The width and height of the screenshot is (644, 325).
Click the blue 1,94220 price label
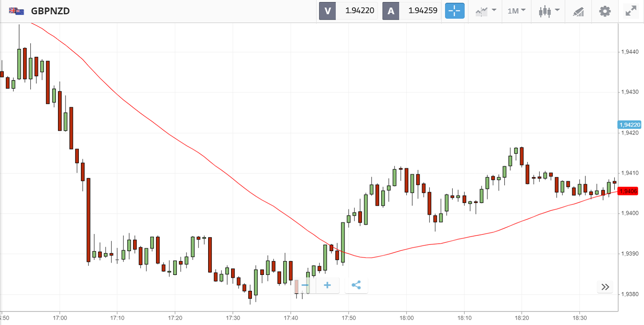pos(629,125)
